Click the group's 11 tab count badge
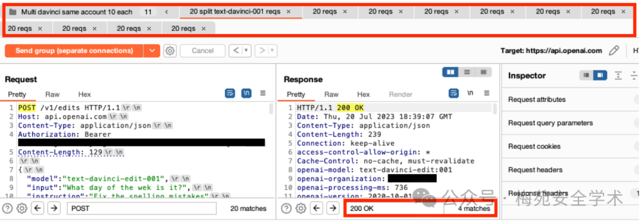Image resolution: width=644 pixels, height=224 pixels. (x=148, y=12)
